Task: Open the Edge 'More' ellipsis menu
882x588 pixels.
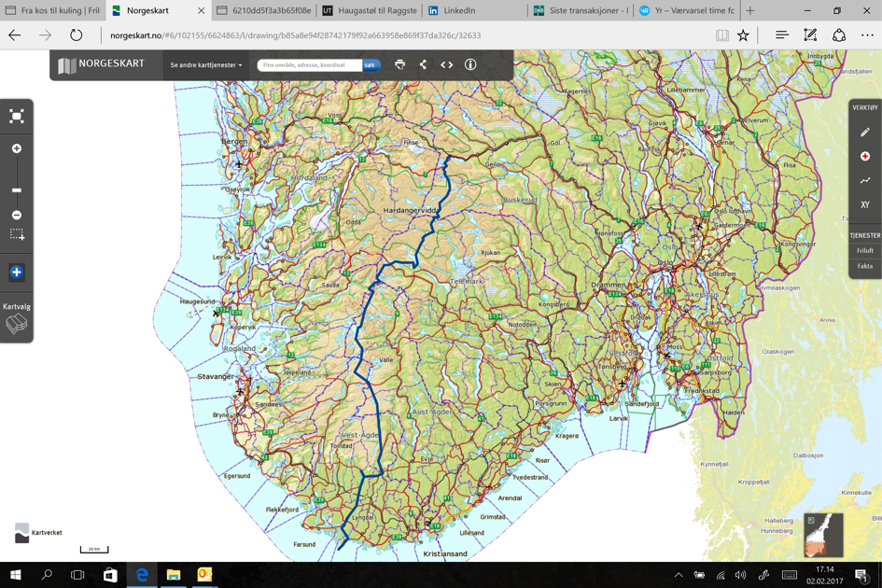Action: tap(867, 35)
